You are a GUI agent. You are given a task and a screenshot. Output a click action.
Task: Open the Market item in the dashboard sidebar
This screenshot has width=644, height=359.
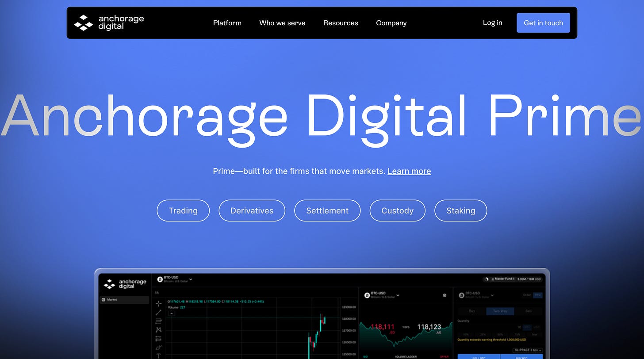124,300
